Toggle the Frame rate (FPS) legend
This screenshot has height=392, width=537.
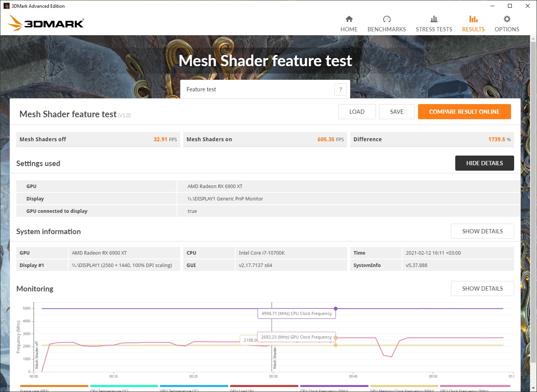point(54,388)
